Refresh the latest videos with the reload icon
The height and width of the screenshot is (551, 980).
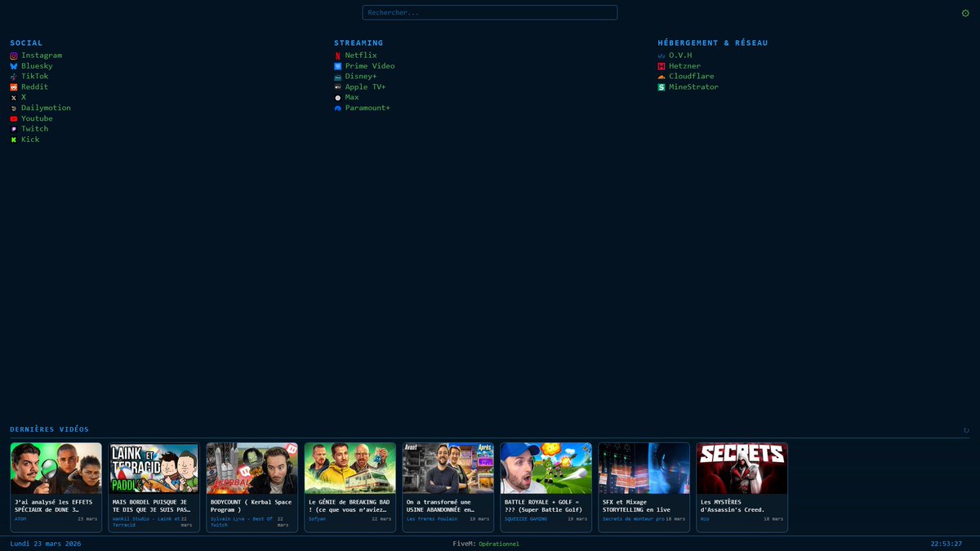[966, 430]
